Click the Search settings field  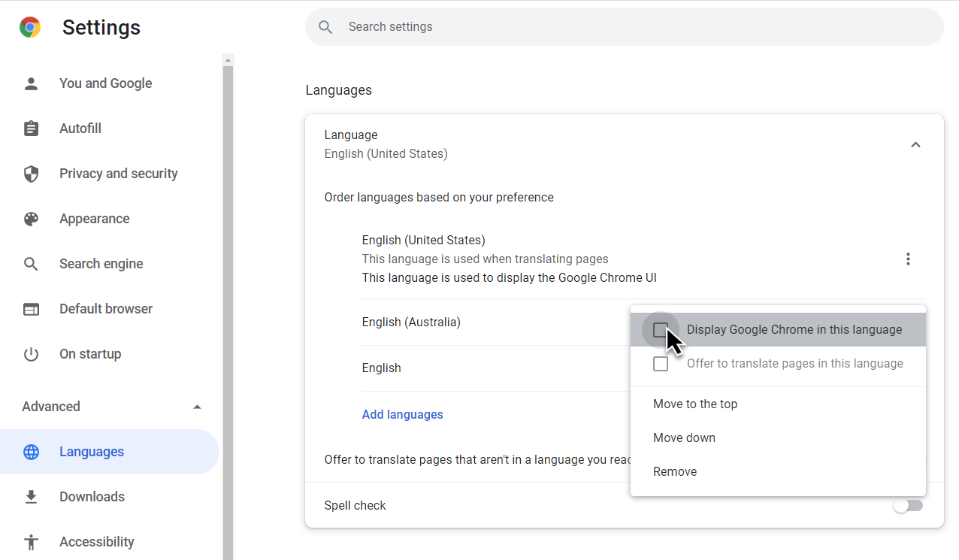[625, 27]
